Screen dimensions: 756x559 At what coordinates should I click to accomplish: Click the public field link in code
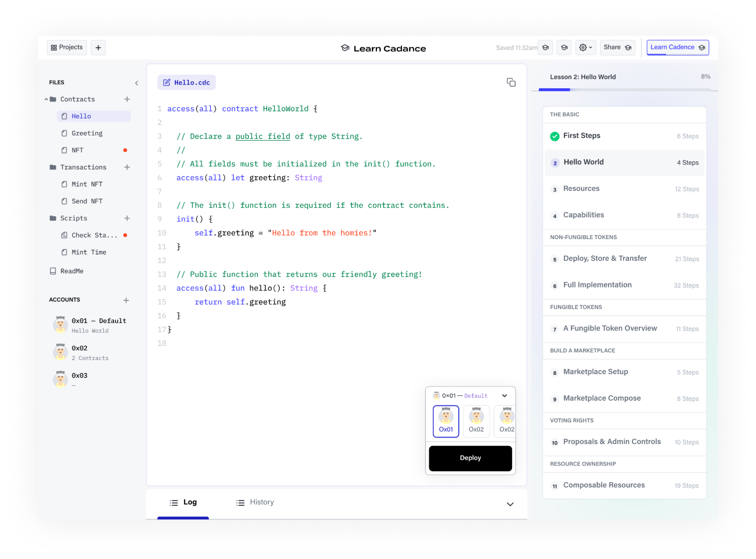pos(263,137)
